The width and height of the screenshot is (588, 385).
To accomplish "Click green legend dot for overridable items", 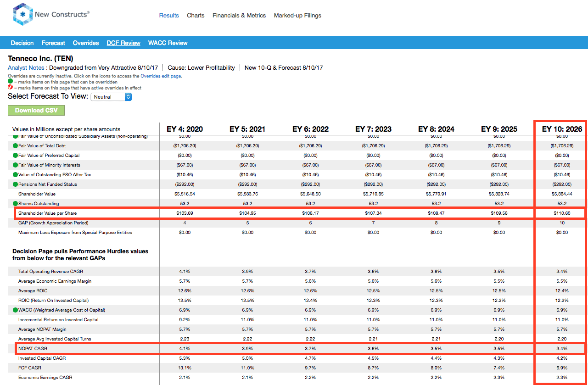I will pyautogui.click(x=10, y=82).
